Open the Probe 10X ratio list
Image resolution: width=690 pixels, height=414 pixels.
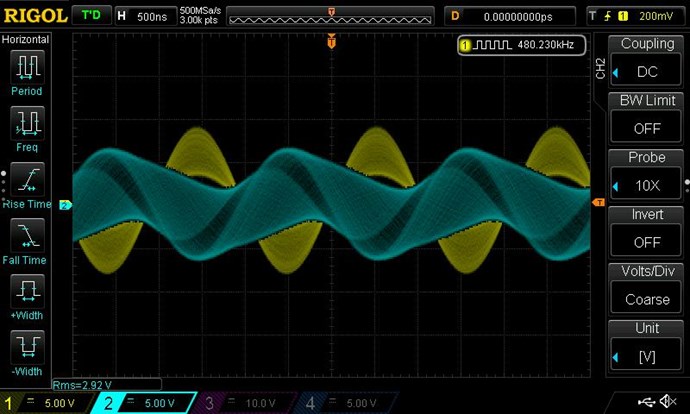pos(647,185)
